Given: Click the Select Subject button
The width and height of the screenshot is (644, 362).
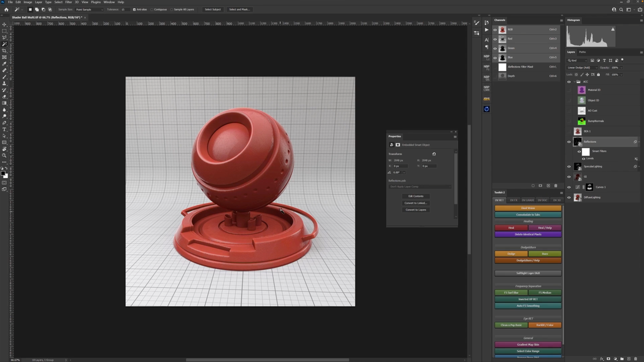Looking at the screenshot, I should [x=213, y=9].
